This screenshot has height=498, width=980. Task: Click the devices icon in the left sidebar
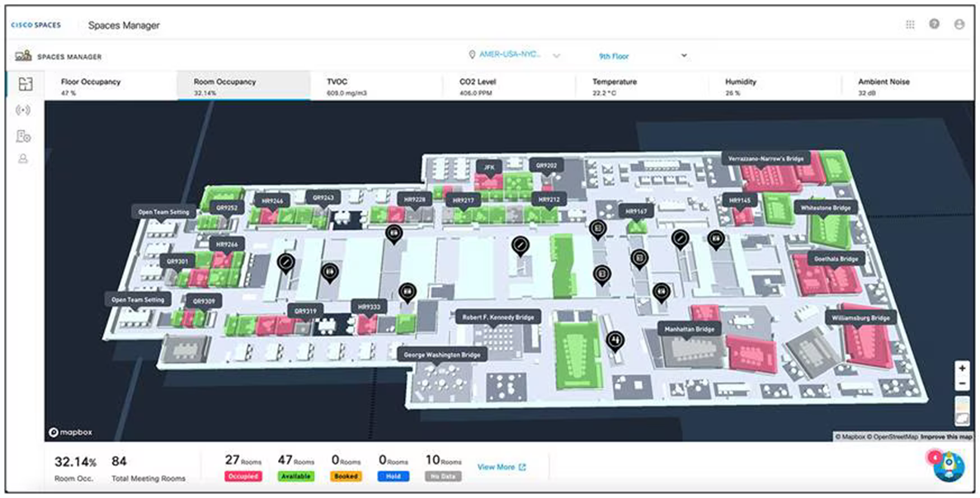coord(23,136)
